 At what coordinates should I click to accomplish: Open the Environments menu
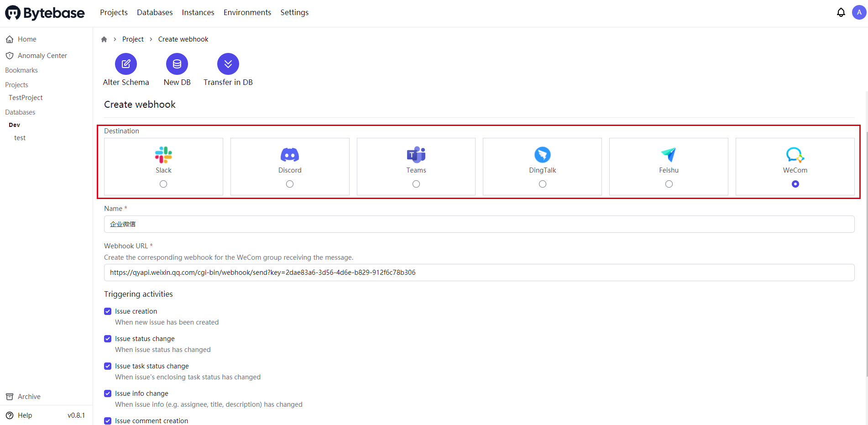pyautogui.click(x=247, y=13)
